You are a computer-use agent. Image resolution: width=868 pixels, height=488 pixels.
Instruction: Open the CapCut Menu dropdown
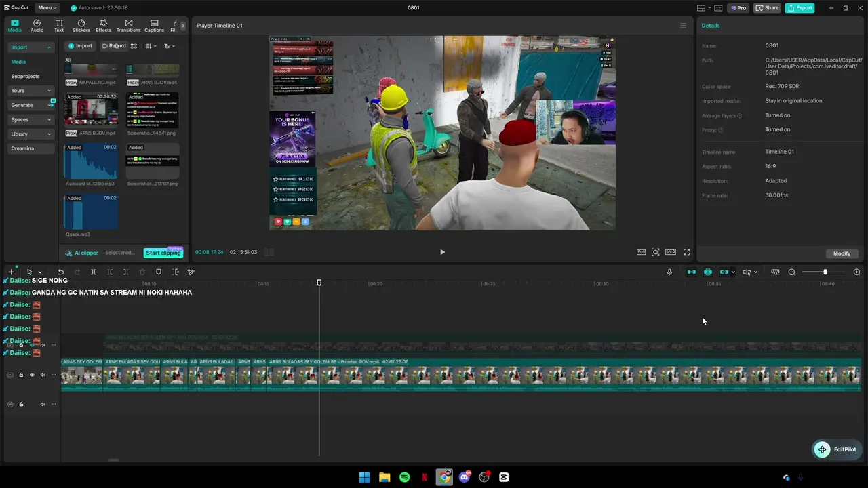pos(47,8)
